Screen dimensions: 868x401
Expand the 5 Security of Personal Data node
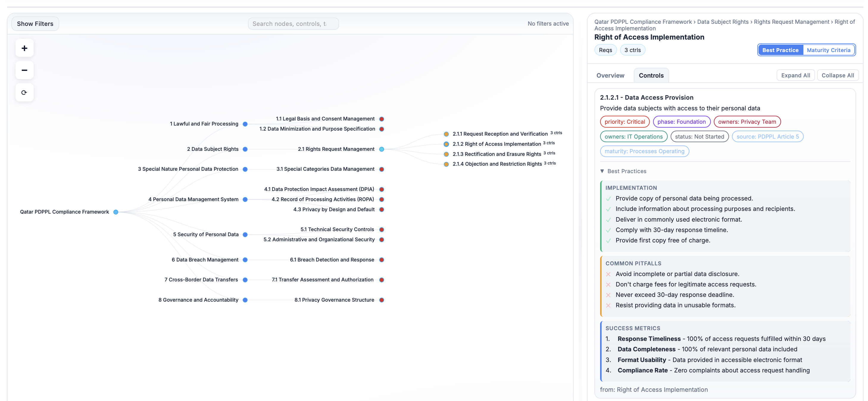point(245,235)
